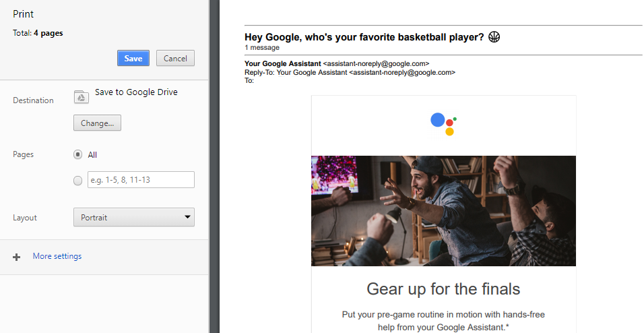Select the All pages radio button

pyautogui.click(x=77, y=154)
